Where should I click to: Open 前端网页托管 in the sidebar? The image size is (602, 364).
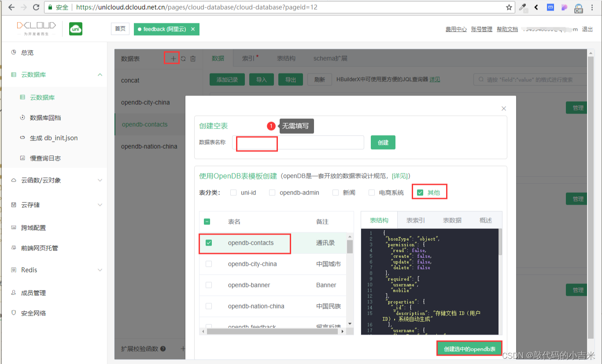point(40,248)
